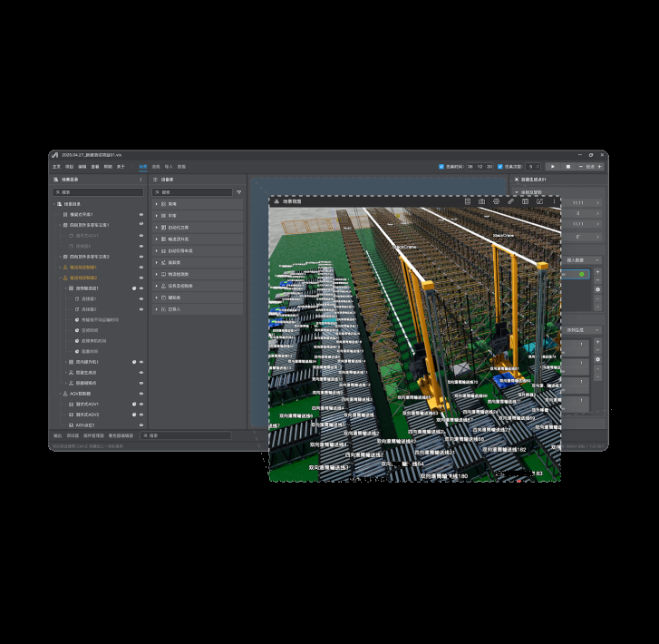
Task: Click the 设备库 filter funnel icon
Action: click(239, 192)
